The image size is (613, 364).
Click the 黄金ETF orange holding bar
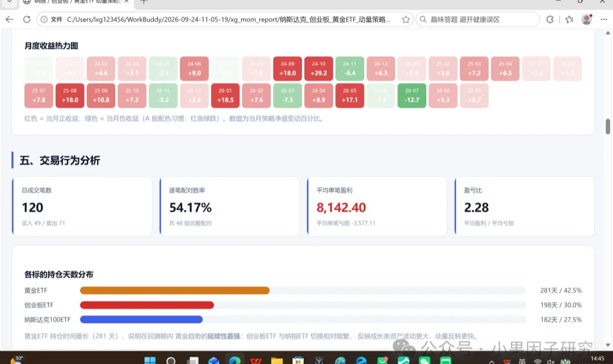(175, 290)
